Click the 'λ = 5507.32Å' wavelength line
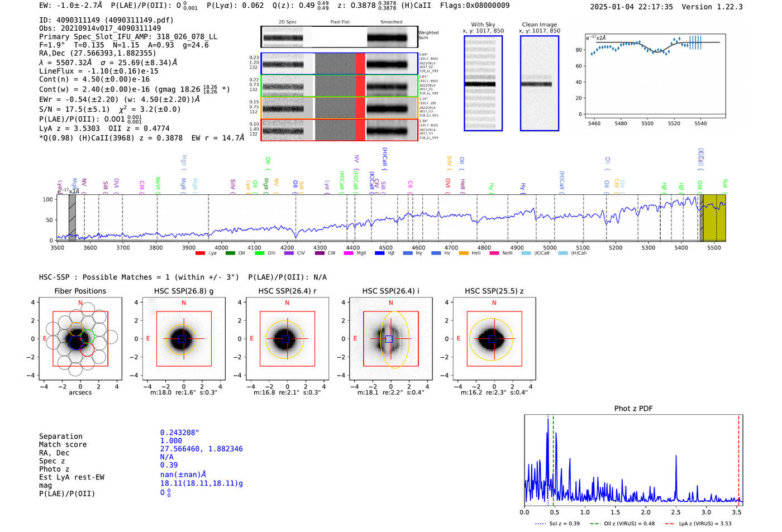Image resolution: width=782 pixels, height=532 pixels. tap(108, 63)
